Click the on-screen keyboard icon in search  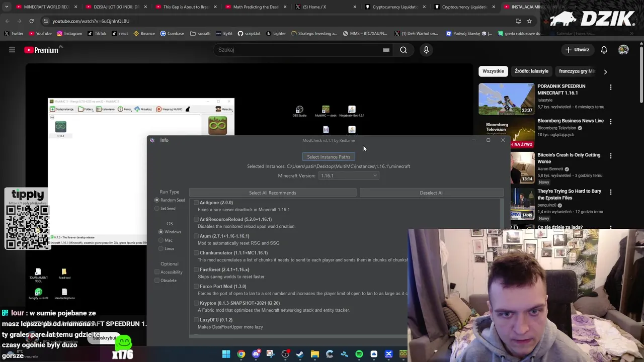tap(386, 50)
